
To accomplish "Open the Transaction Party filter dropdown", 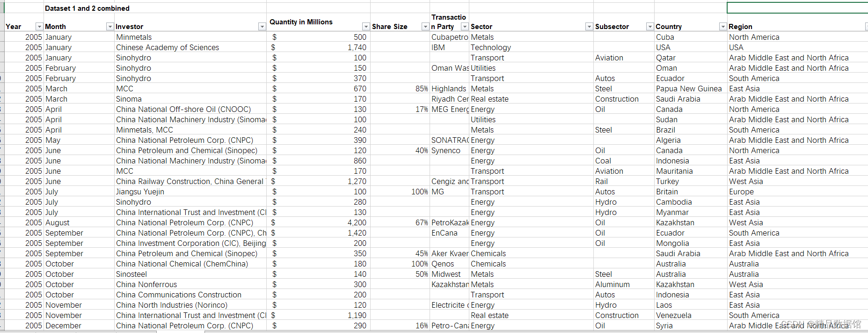I will 465,27.
